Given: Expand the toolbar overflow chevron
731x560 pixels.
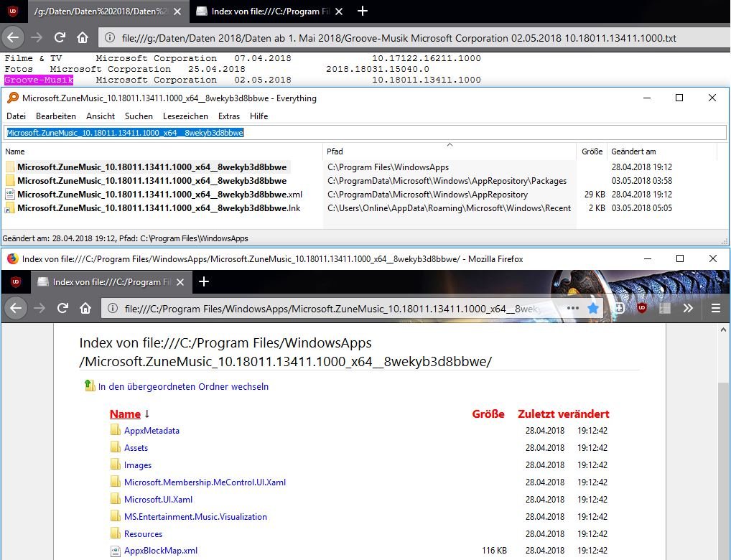Looking at the screenshot, I should (688, 308).
